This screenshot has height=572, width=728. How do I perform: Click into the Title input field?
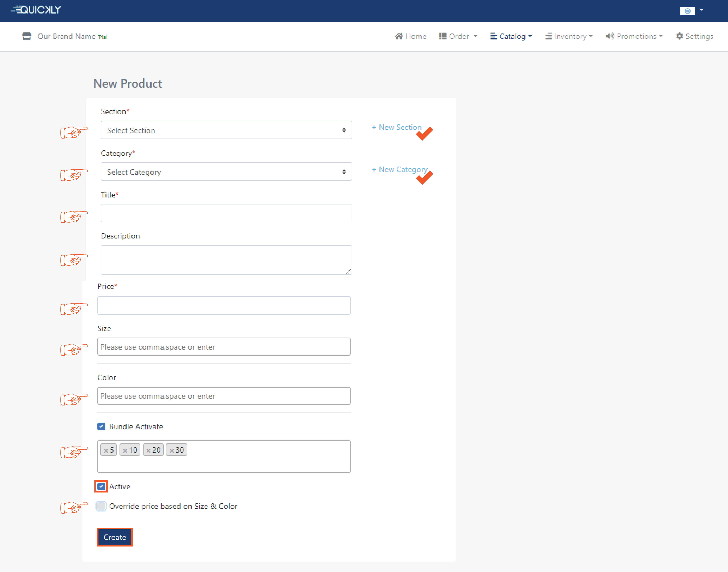[226, 213]
